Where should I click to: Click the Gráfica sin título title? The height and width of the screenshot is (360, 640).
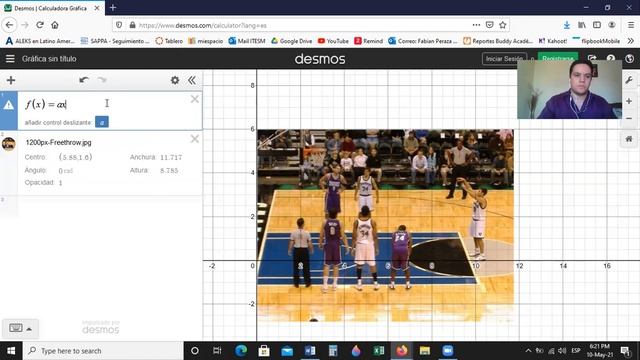click(x=49, y=59)
